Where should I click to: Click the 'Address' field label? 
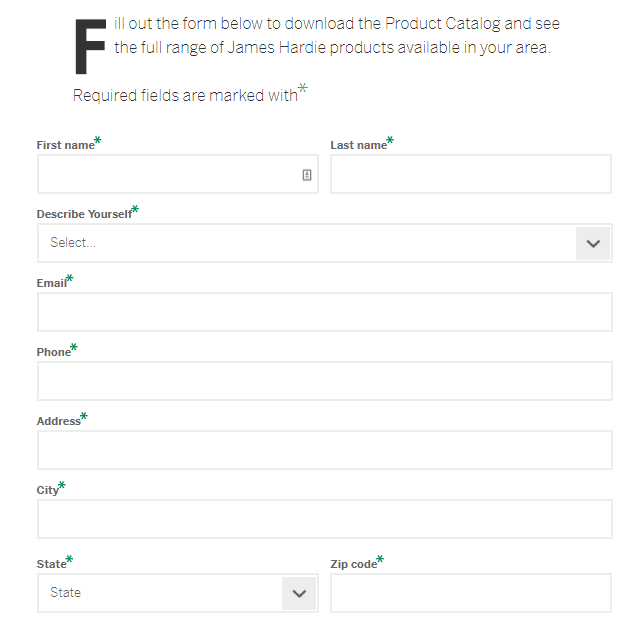coord(58,421)
